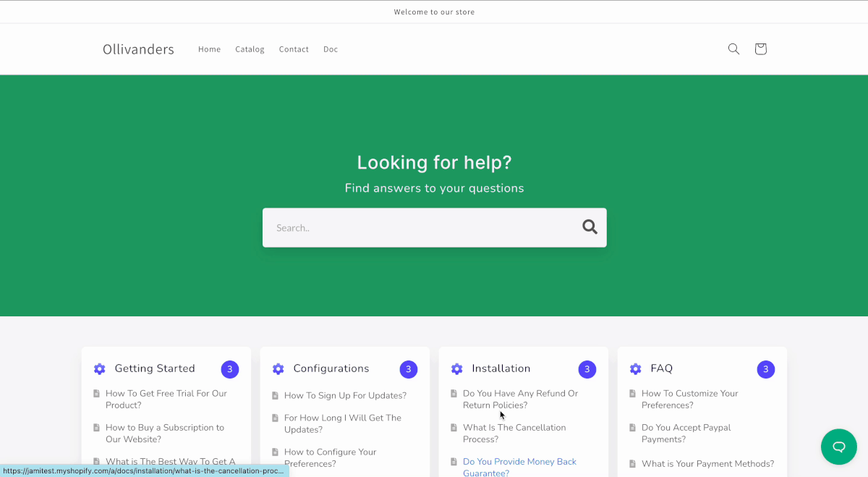Click into the help Search input field
Image resolution: width=868 pixels, height=477 pixels.
[420, 227]
